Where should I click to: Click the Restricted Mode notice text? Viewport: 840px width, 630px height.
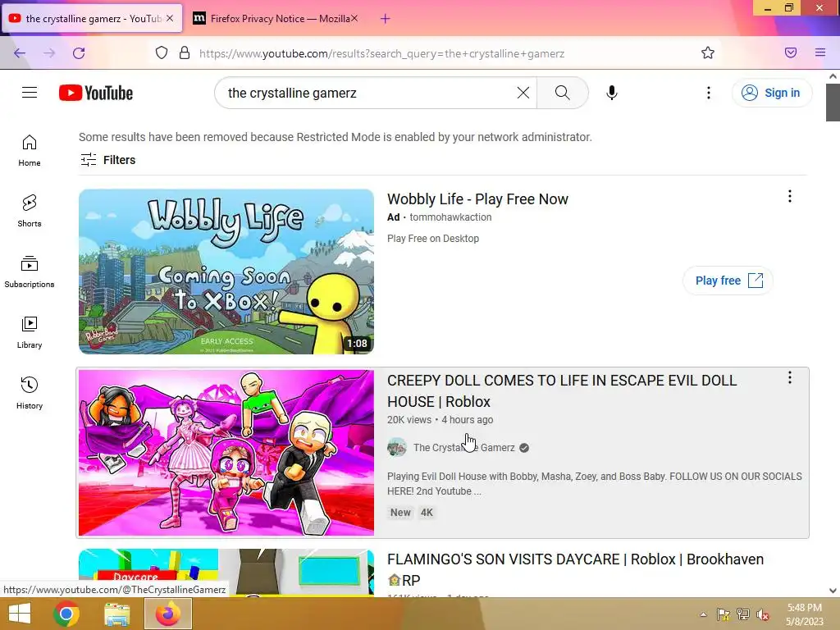pyautogui.click(x=336, y=137)
